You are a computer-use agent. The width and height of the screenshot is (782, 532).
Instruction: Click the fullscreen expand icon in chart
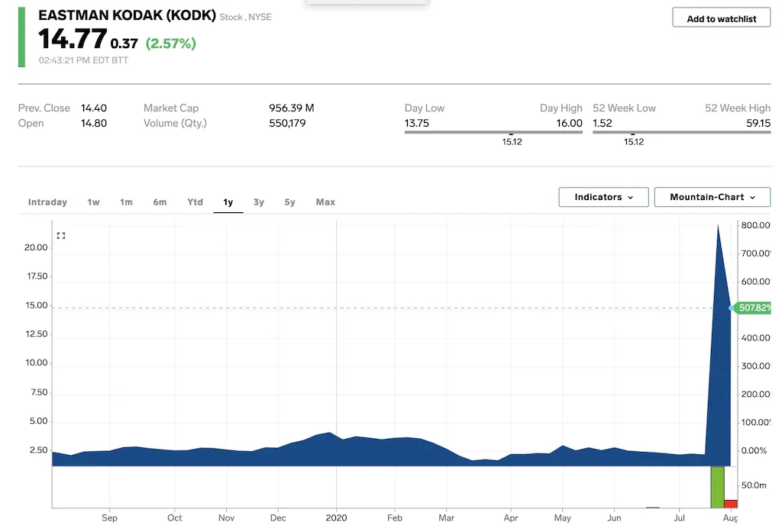coord(61,236)
